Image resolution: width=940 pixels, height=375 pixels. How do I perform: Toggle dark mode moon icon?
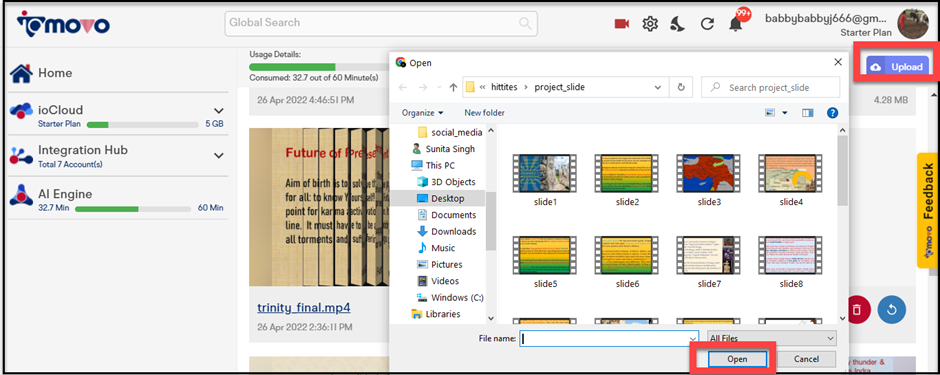tap(677, 24)
